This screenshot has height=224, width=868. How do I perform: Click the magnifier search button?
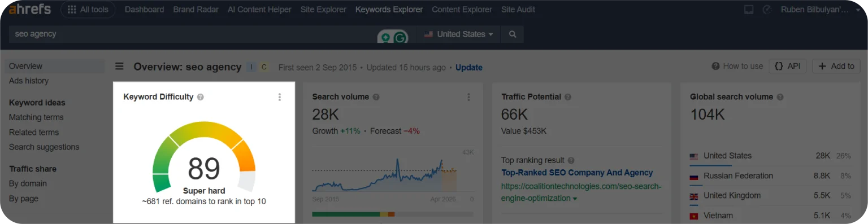[x=513, y=34]
